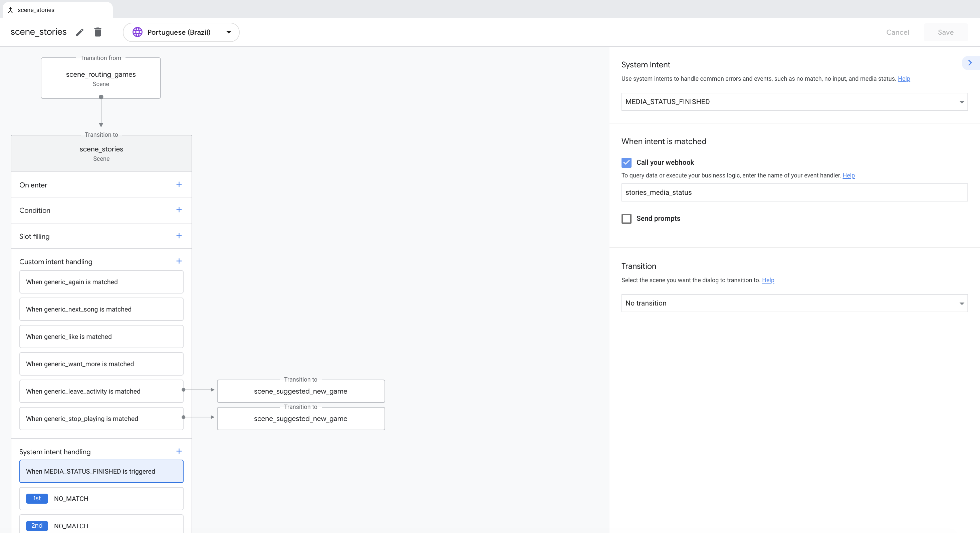Collapse the right panel with chevron arrow

click(x=970, y=63)
